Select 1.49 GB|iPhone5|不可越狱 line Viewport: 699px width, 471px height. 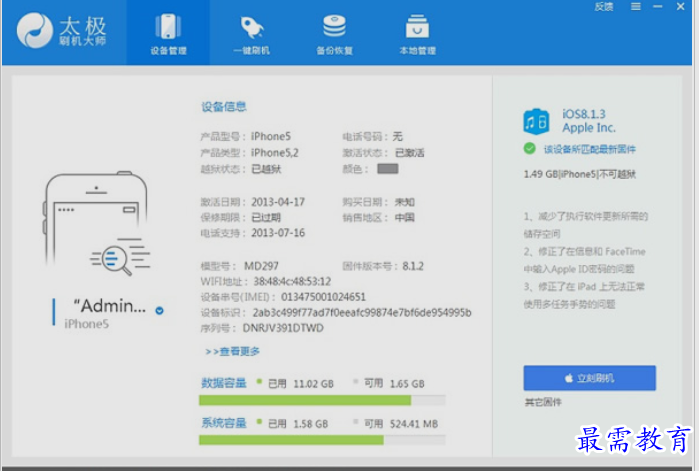tap(580, 174)
